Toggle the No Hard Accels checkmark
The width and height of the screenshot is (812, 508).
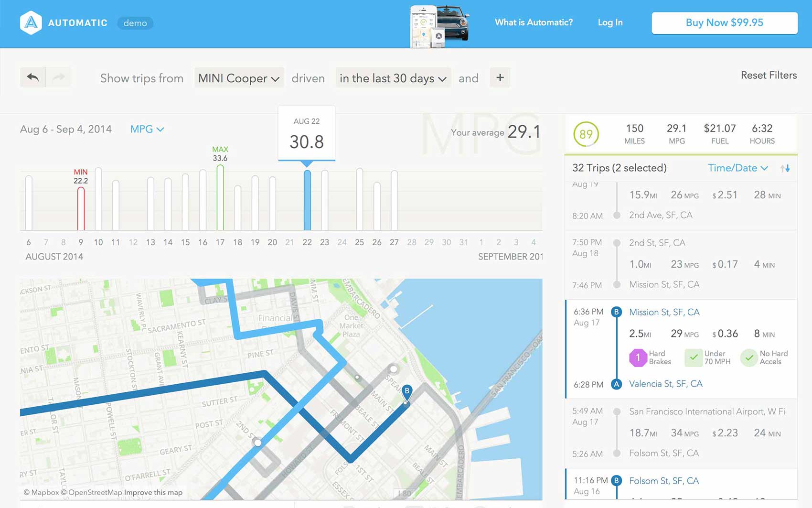[x=749, y=357]
